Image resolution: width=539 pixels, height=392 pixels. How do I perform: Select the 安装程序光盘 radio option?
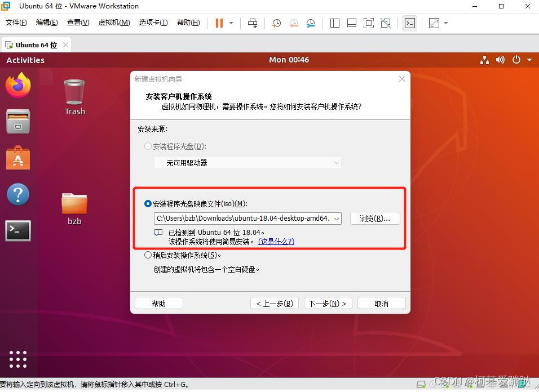coord(148,146)
